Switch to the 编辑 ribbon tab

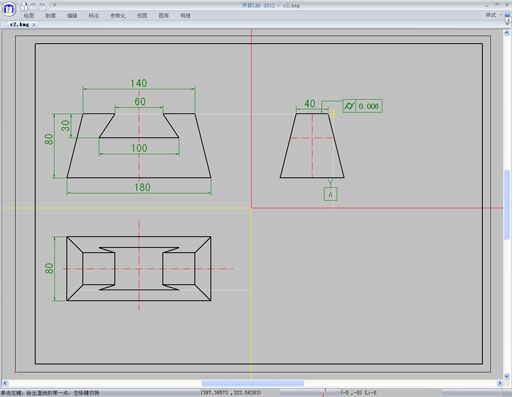(72, 16)
